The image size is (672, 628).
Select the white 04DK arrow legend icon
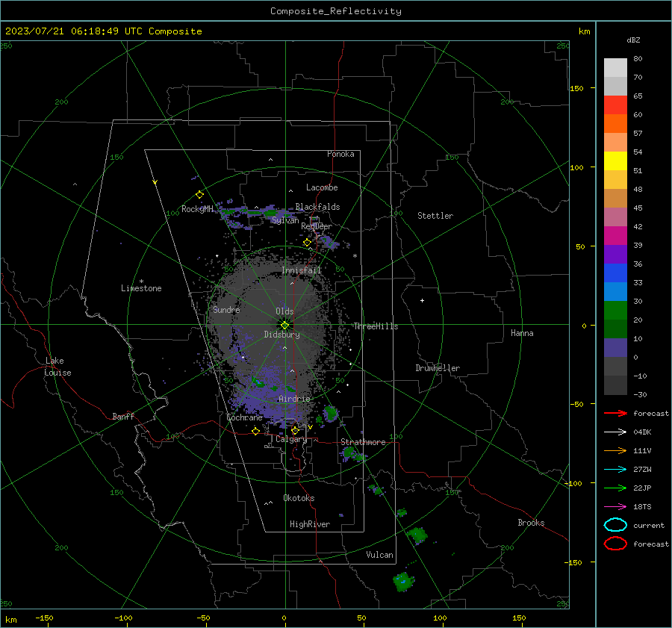615,432
